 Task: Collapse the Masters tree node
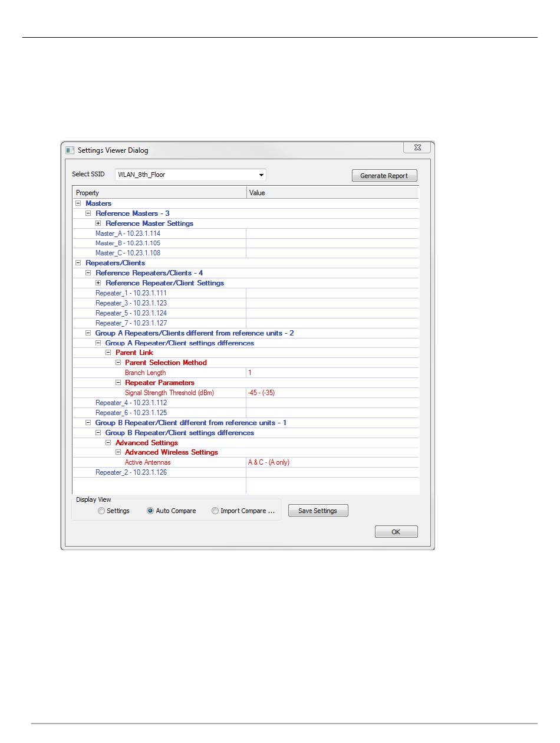pyautogui.click(x=78, y=203)
